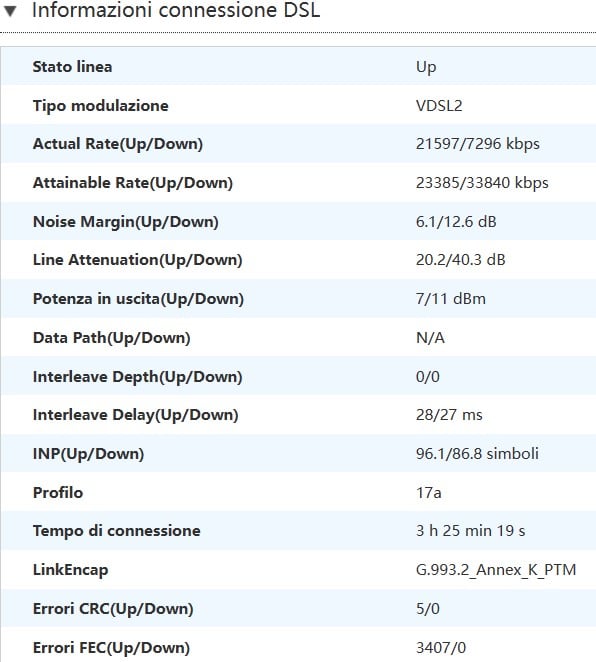Collapse the Informazioni connessione DSL section triangle
The height and width of the screenshot is (662, 596).
click(x=11, y=11)
